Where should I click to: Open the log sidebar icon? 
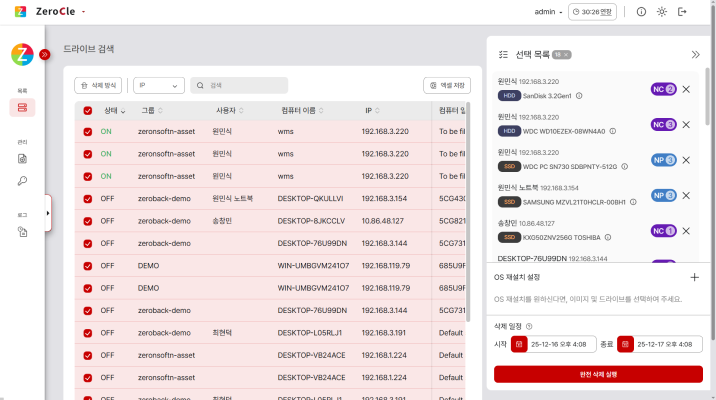(x=22, y=232)
